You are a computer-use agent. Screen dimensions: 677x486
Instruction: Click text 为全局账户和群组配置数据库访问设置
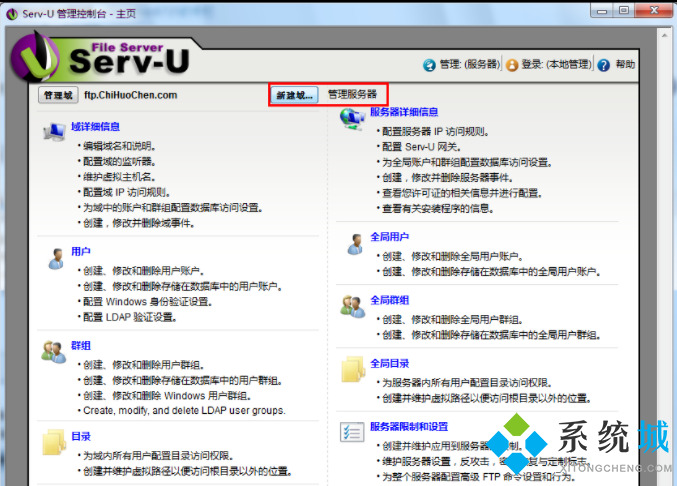[467, 163]
